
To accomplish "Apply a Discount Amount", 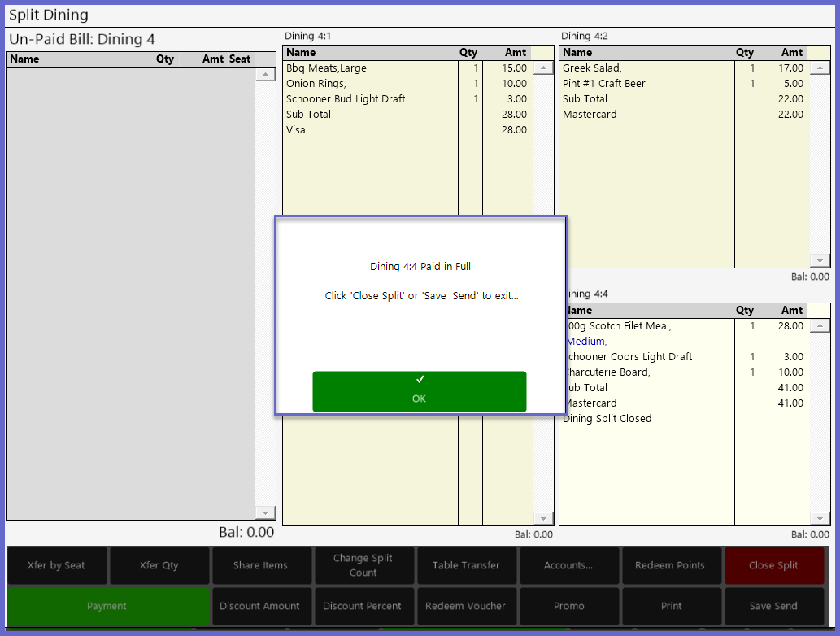I will pos(260,606).
